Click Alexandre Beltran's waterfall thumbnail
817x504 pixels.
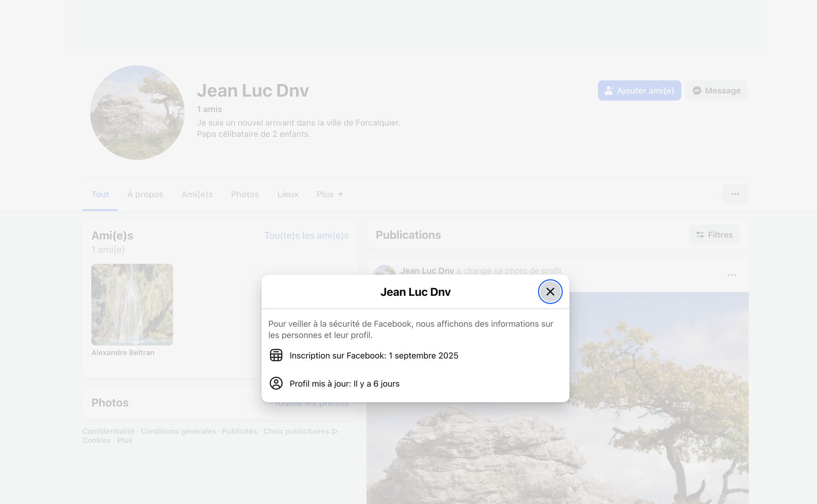132,304
